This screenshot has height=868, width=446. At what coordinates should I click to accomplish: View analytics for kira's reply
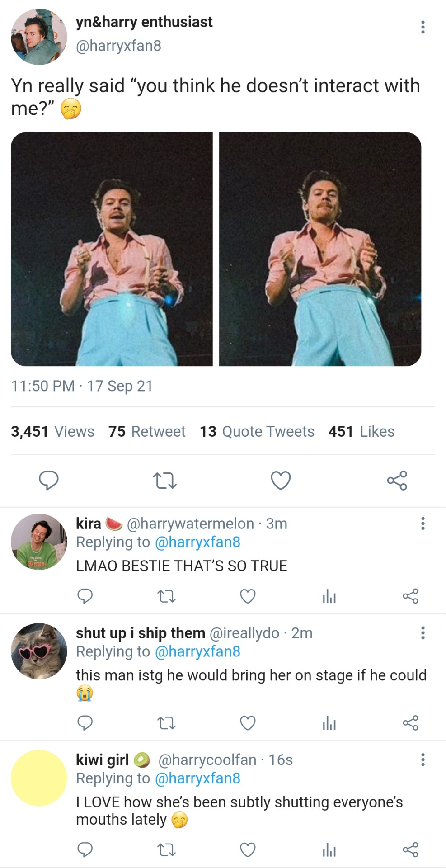tap(329, 597)
